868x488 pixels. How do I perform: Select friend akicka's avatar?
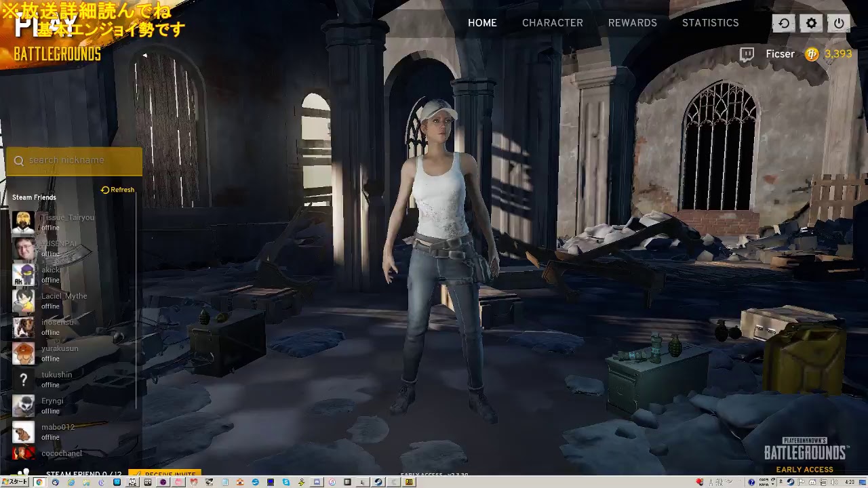23,274
